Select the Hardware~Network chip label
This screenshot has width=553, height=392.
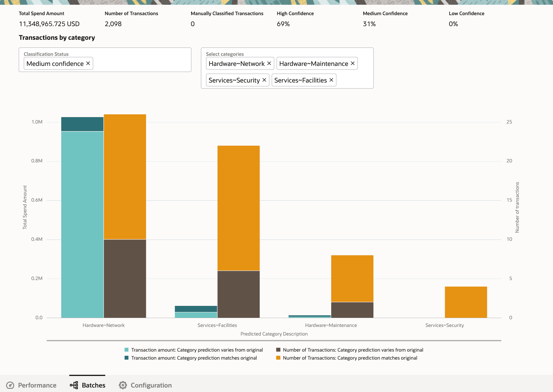[x=237, y=64]
